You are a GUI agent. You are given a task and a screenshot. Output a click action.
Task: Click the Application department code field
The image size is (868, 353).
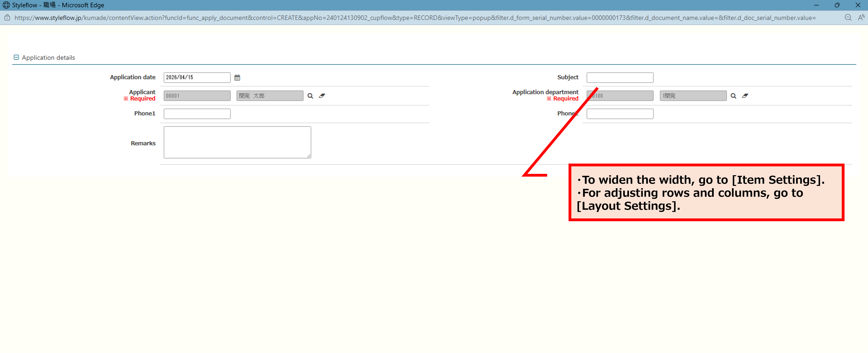click(x=620, y=96)
